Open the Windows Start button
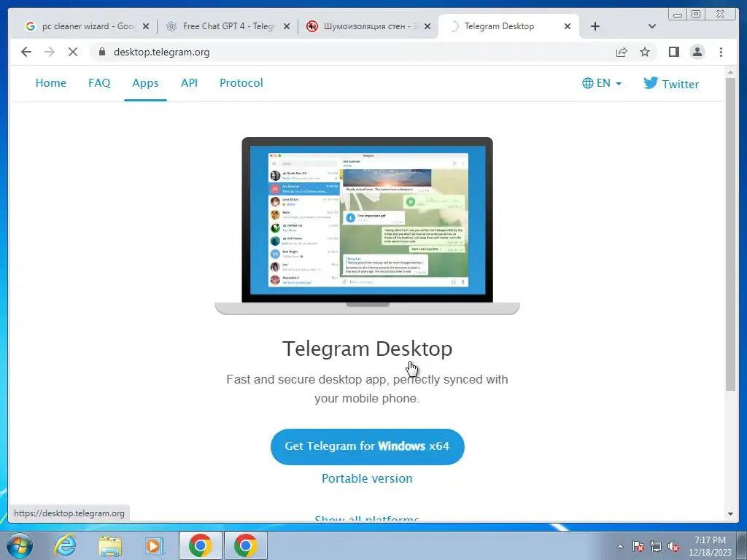This screenshot has height=560, width=747. pos(19,545)
